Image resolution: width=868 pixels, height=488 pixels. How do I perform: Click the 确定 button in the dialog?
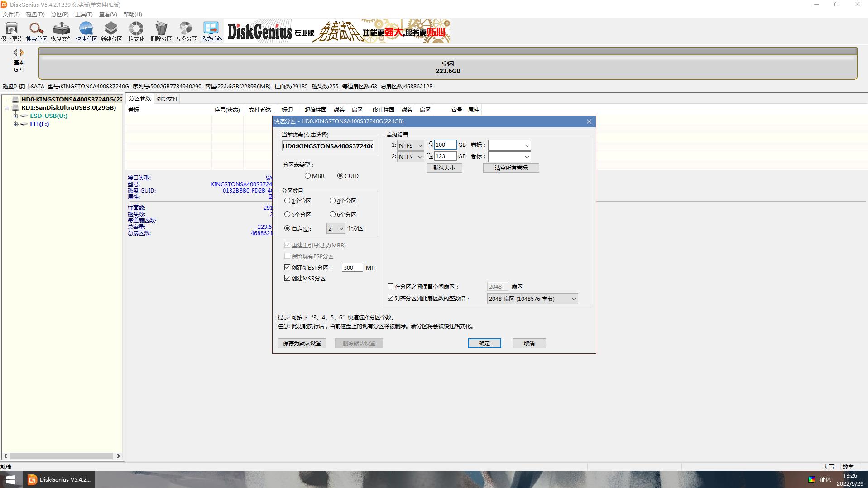(x=484, y=343)
